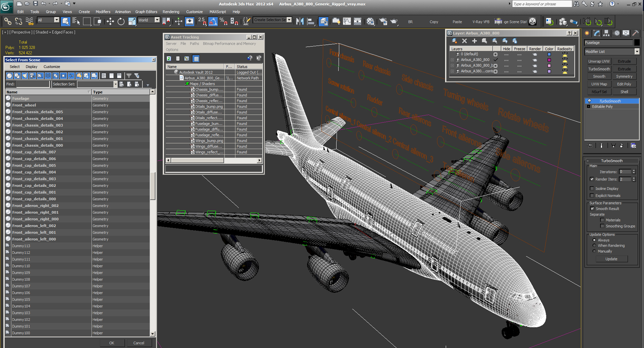Expand the Airbus_A380_800 layer row
The width and height of the screenshot is (644, 348).
(452, 60)
